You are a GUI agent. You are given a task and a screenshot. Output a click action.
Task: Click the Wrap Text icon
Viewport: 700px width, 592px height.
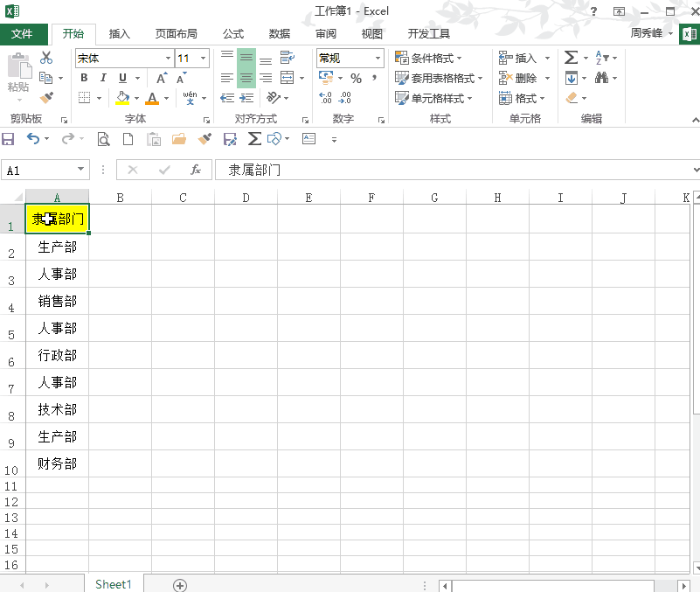tap(287, 58)
